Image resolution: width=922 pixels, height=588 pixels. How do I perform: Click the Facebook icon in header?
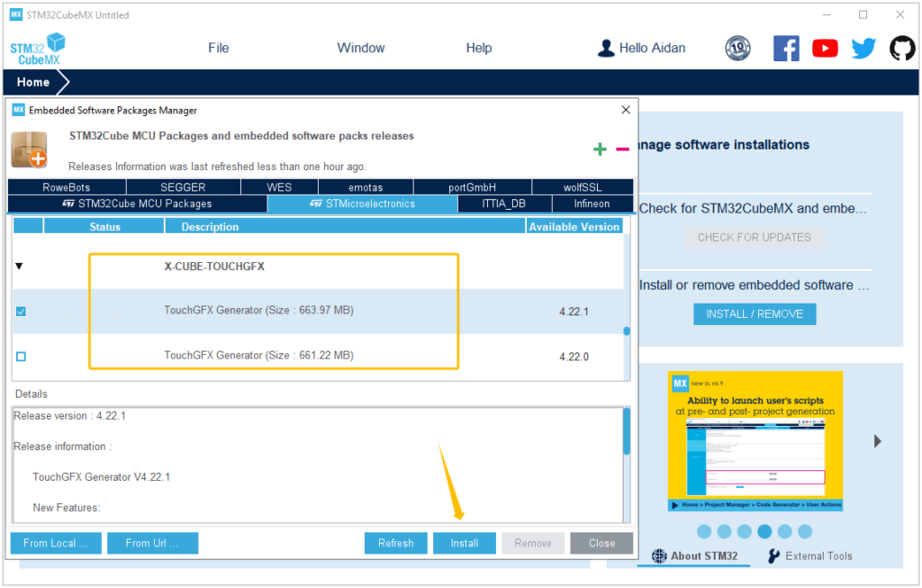click(786, 49)
